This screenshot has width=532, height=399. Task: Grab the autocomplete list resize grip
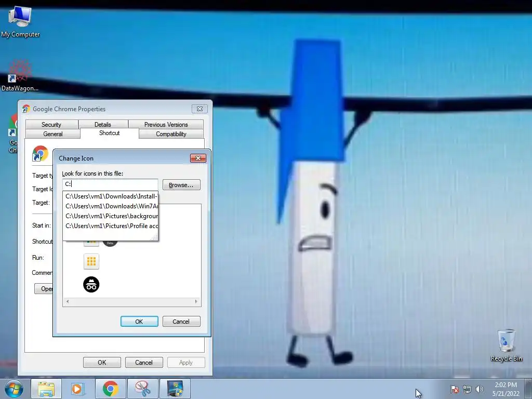tap(155, 237)
